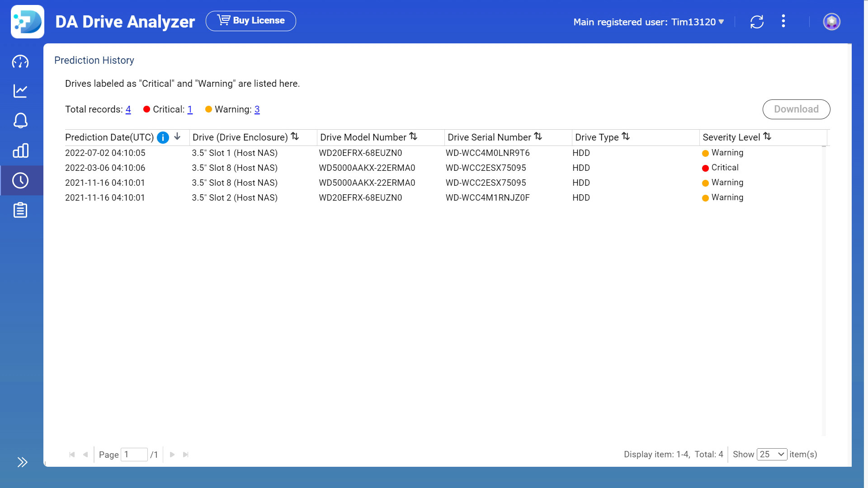The image size is (868, 488).
Task: Click the Critical count link 1
Action: tap(190, 109)
